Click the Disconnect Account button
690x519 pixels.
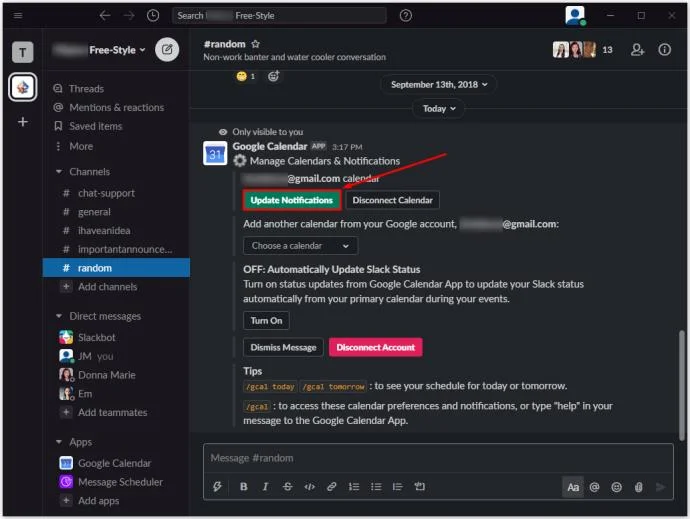[x=376, y=347]
